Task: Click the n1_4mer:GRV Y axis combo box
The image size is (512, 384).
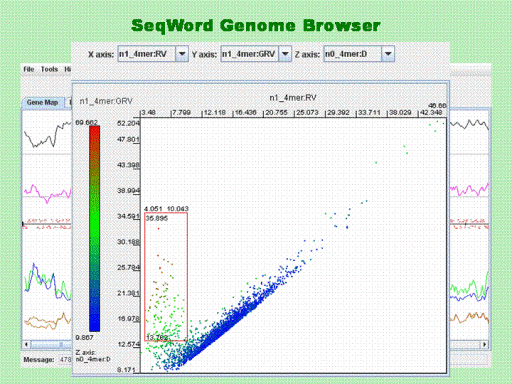Action: point(256,54)
